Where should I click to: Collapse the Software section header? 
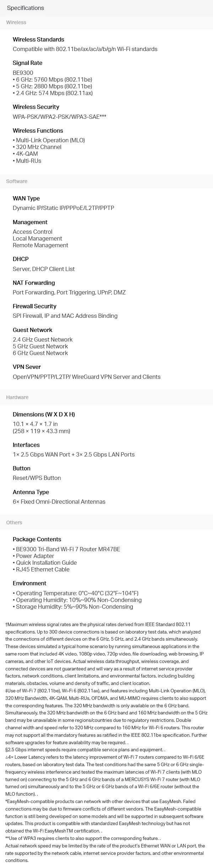pos(17,181)
